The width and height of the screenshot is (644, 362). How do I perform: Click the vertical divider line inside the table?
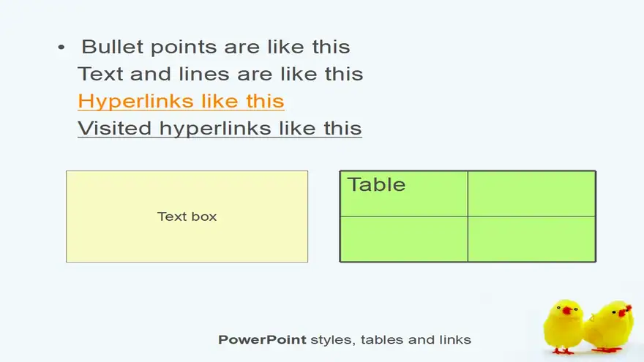click(x=468, y=216)
